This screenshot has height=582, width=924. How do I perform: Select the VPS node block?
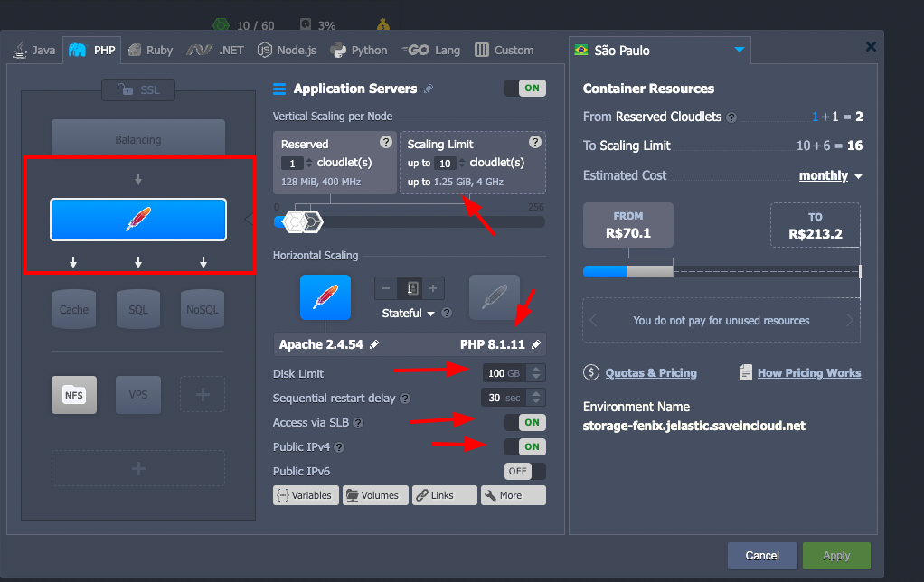tap(137, 395)
